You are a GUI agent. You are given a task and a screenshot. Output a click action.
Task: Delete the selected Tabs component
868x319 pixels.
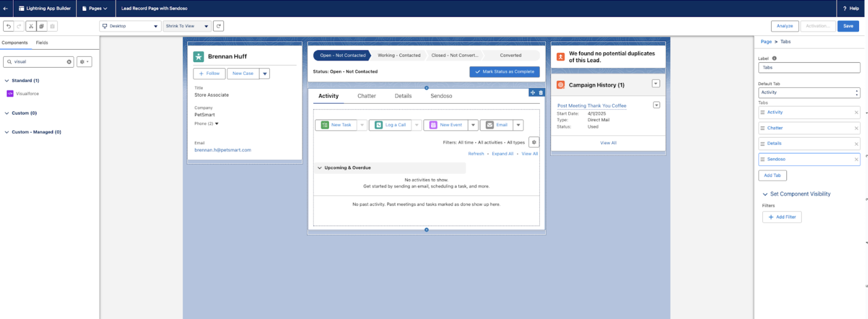click(541, 93)
